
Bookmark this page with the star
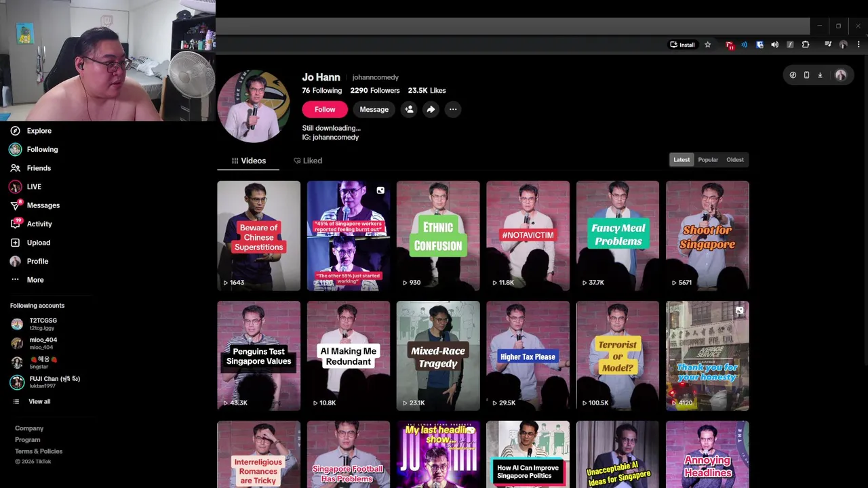pos(707,45)
